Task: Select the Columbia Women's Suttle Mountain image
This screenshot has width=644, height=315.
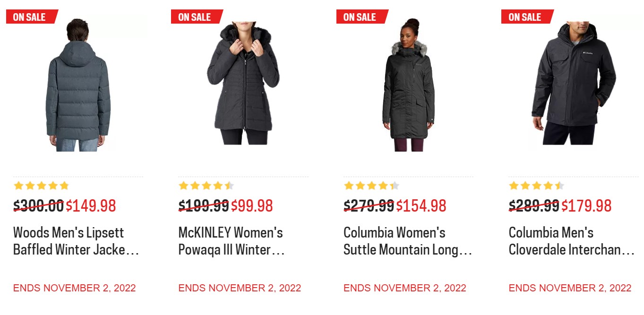Action: [x=408, y=85]
